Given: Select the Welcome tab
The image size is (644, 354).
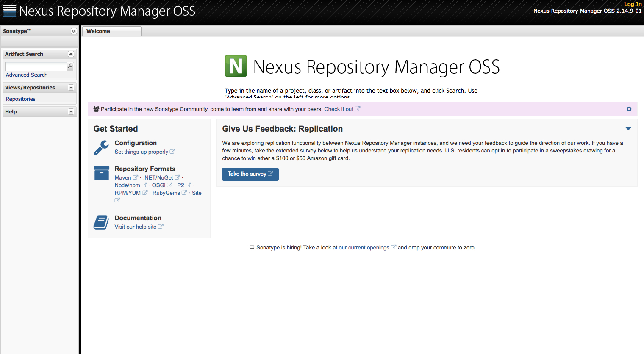Looking at the screenshot, I should tap(111, 31).
